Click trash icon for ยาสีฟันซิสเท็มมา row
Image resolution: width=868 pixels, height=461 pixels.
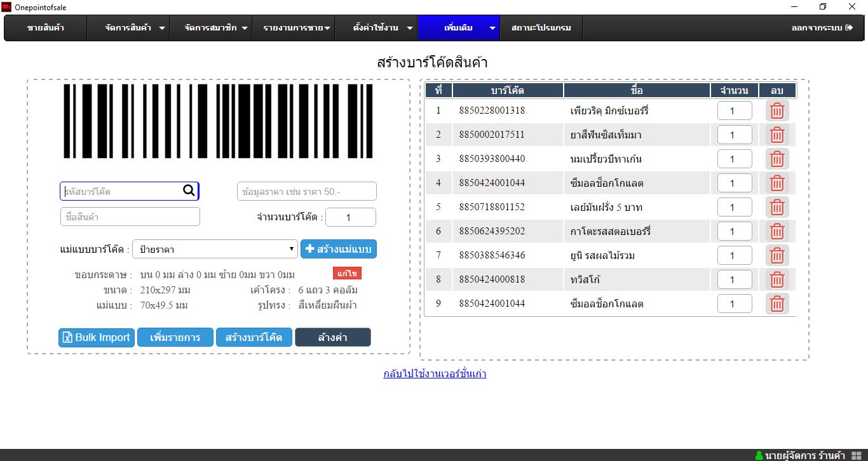[776, 135]
